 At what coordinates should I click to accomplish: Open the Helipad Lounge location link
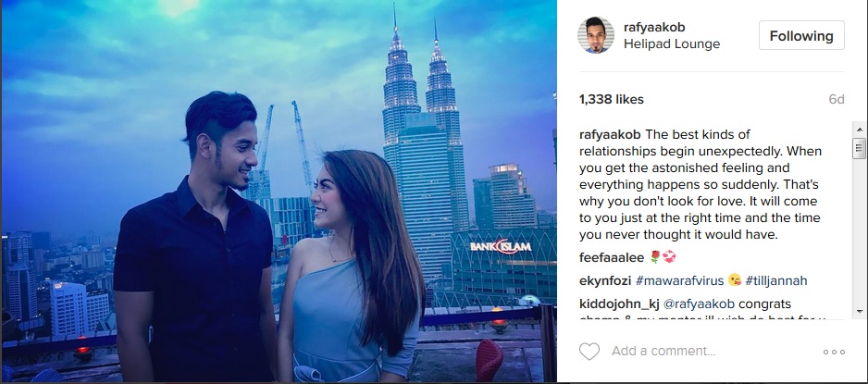point(672,44)
